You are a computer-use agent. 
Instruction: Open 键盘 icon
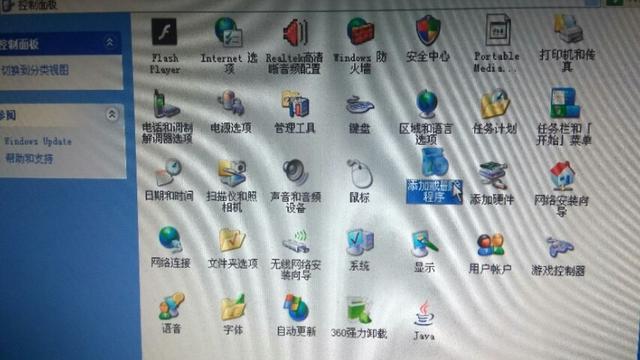pos(360,105)
